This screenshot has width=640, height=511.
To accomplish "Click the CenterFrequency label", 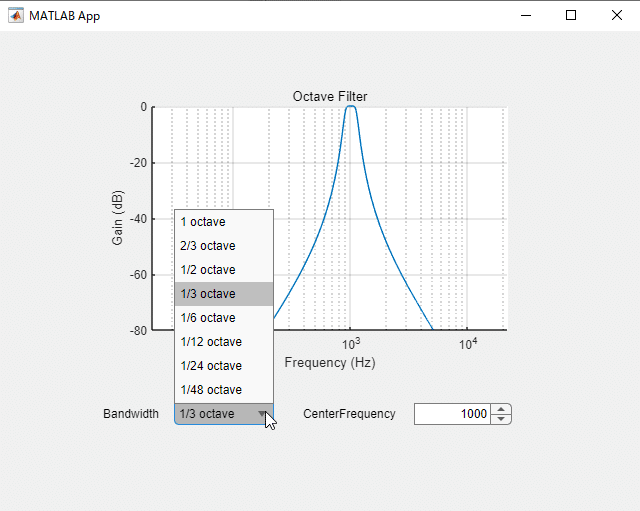I will tap(349, 414).
